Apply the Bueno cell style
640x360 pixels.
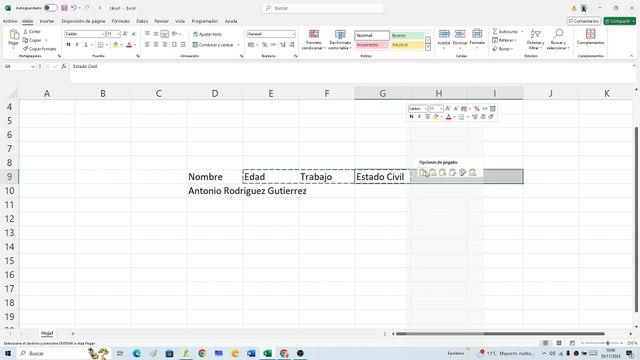tap(407, 36)
